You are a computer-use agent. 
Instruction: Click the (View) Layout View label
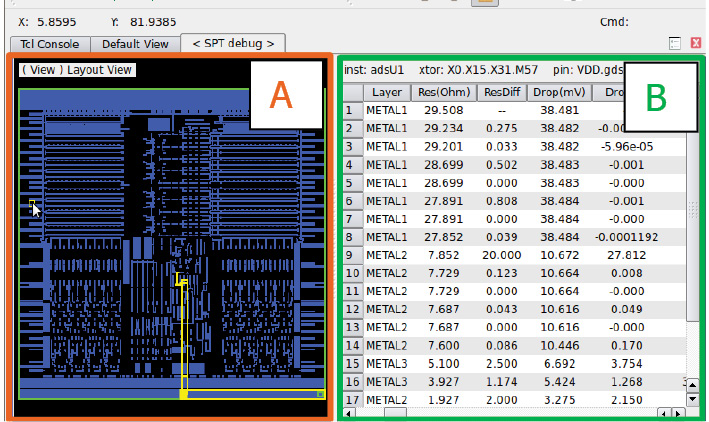(x=78, y=69)
